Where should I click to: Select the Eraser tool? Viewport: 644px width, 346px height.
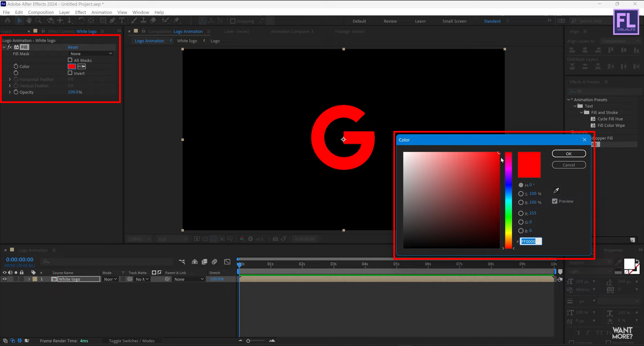(x=153, y=21)
